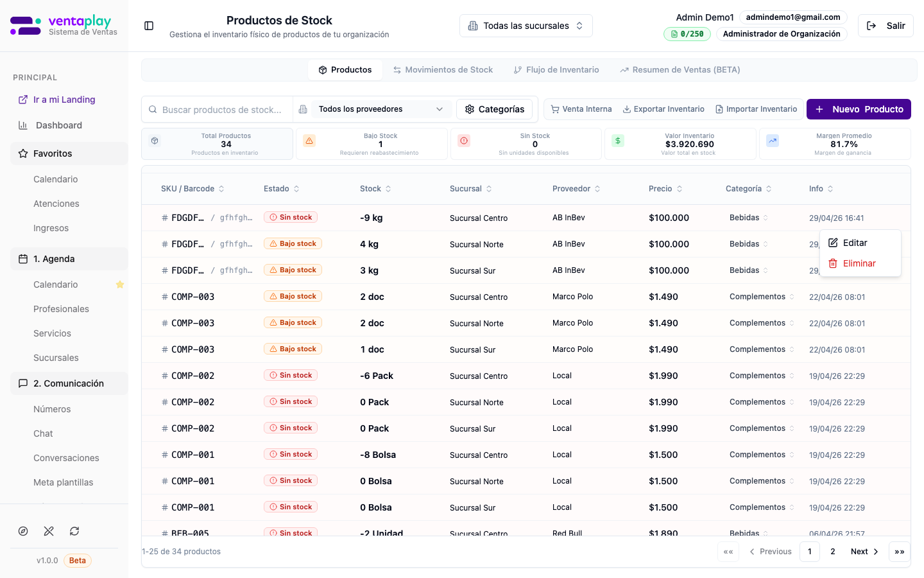The width and height of the screenshot is (924, 578).
Task: Sort by the Proveedor column header
Action: (x=576, y=189)
